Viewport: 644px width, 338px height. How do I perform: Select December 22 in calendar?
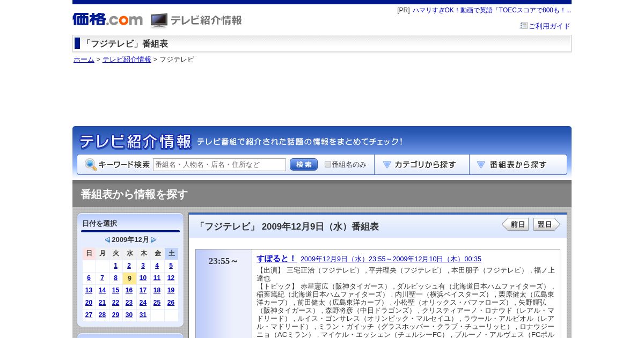pyautogui.click(x=115, y=303)
